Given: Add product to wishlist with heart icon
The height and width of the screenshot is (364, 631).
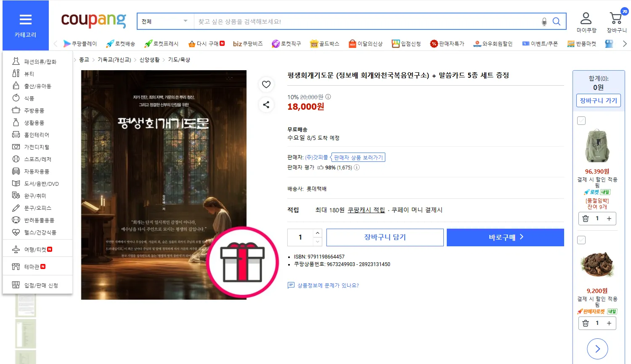Looking at the screenshot, I should click(266, 84).
